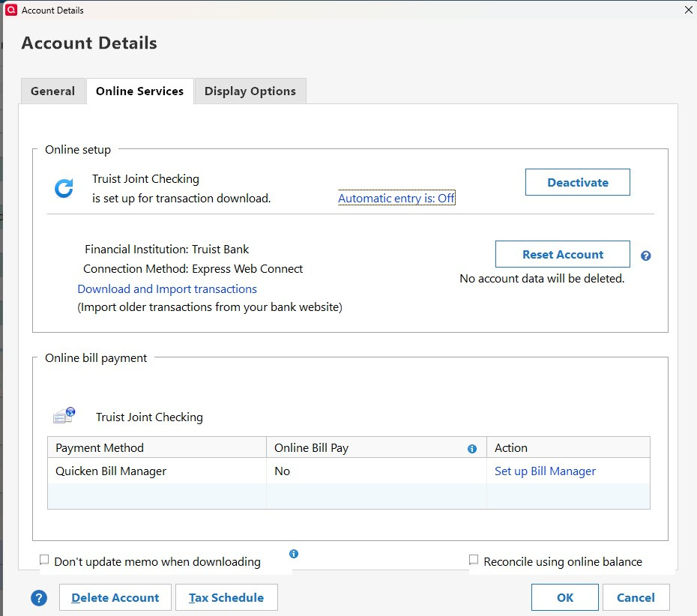Select the Online Services tab
The height and width of the screenshot is (616, 697).
[x=139, y=91]
